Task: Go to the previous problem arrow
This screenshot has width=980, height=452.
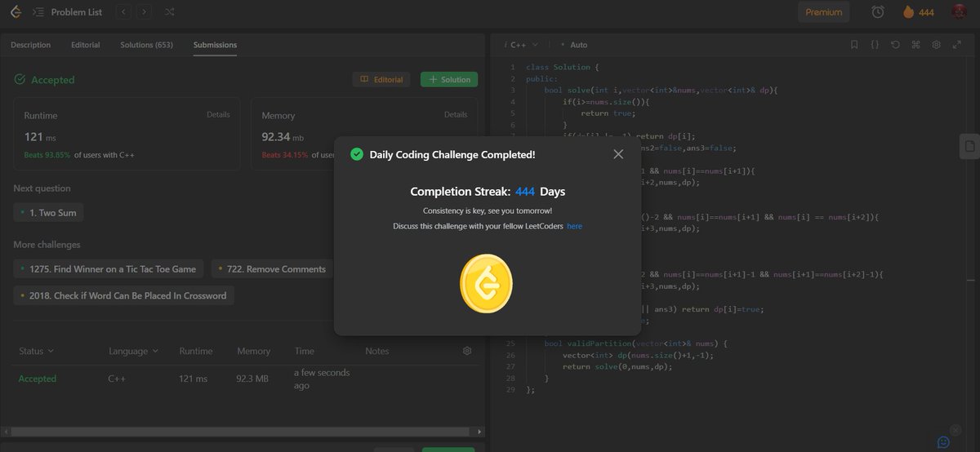Action: coord(123,12)
